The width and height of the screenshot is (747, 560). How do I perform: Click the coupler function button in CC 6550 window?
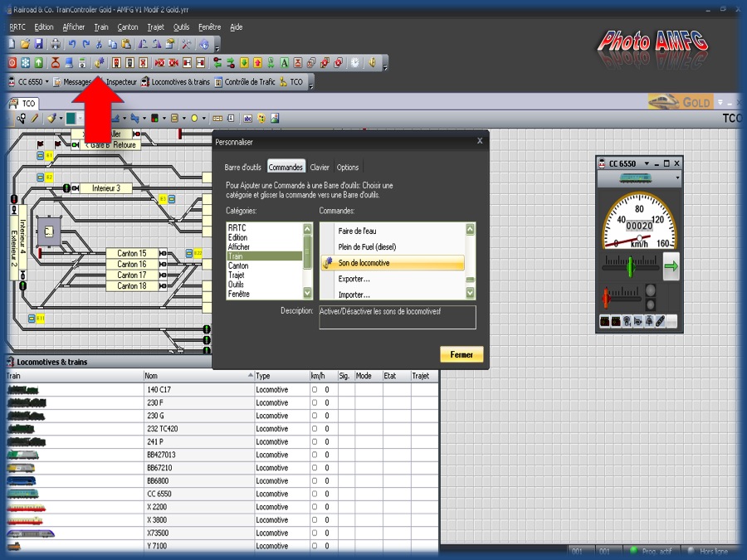[661, 321]
